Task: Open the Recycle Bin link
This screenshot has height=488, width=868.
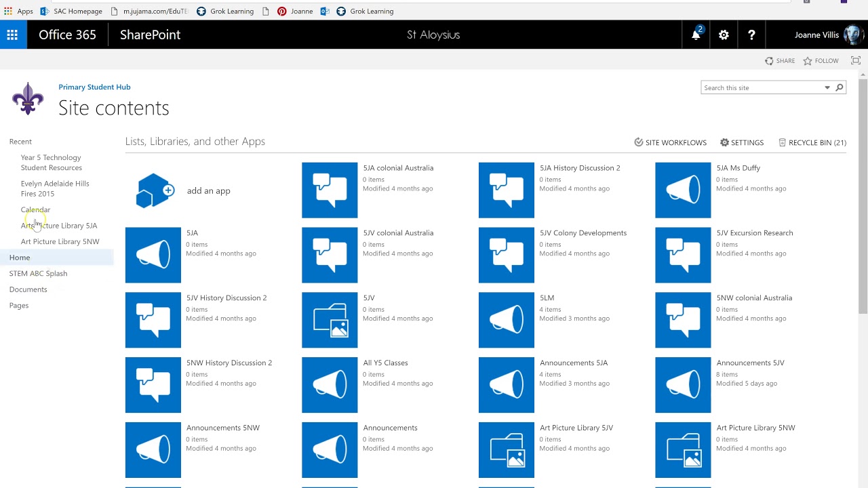Action: 812,142
